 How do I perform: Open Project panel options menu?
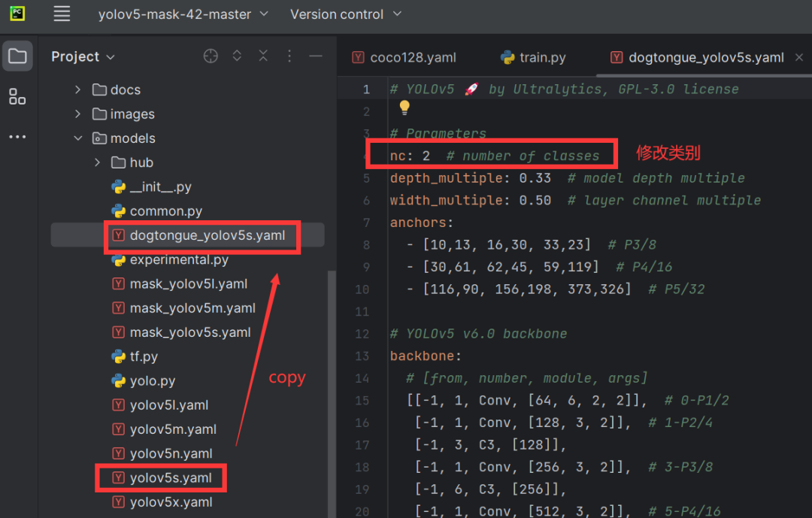click(x=289, y=56)
